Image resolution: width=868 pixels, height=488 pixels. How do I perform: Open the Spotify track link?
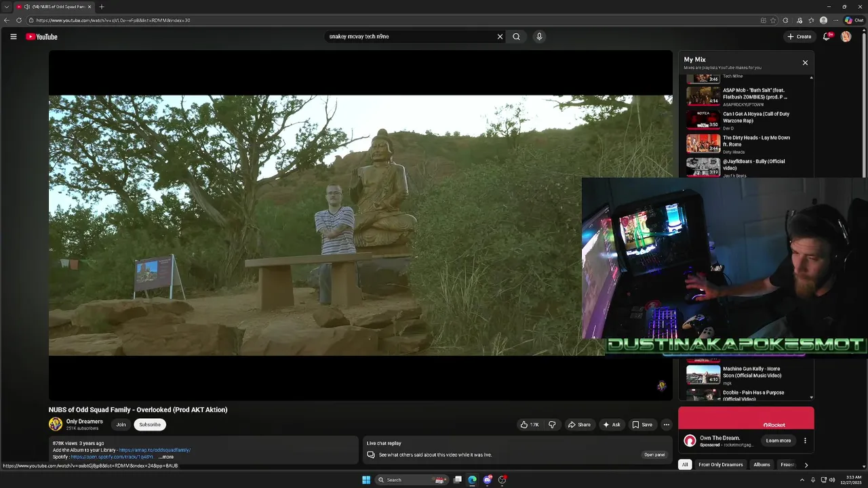112,457
